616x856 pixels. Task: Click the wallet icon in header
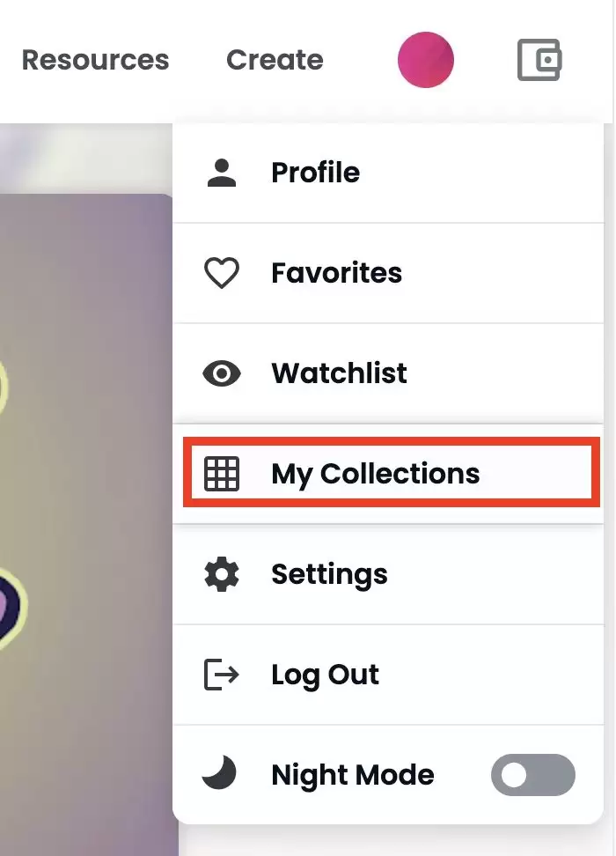(x=539, y=60)
